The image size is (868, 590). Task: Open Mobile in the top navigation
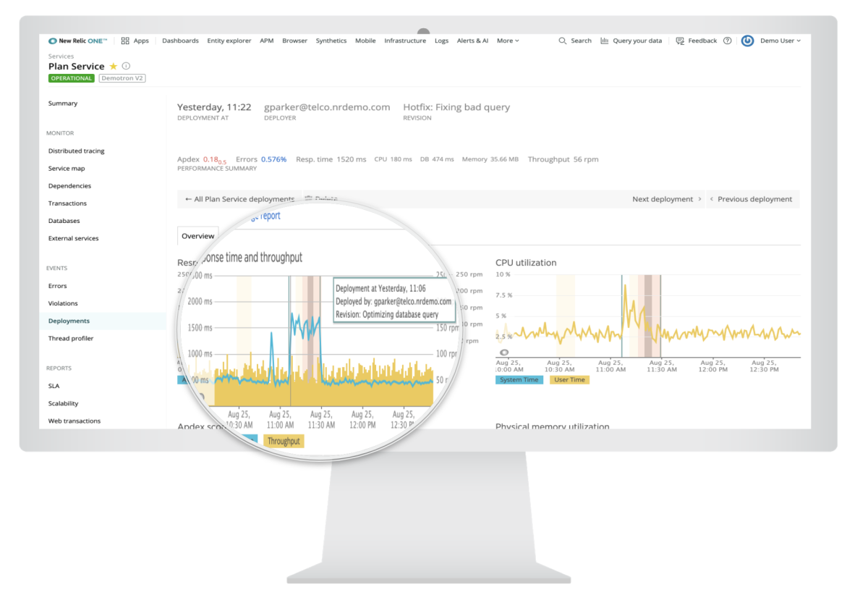click(365, 41)
